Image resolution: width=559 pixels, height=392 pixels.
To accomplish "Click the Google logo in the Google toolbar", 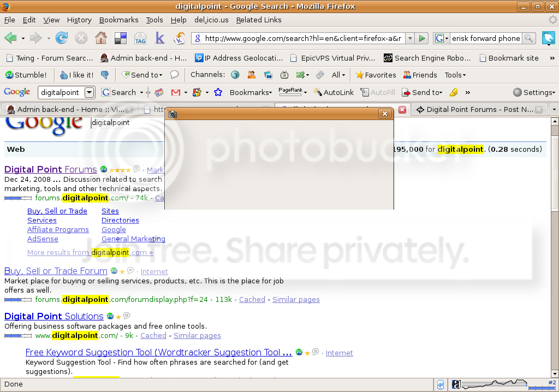I will pos(17,92).
